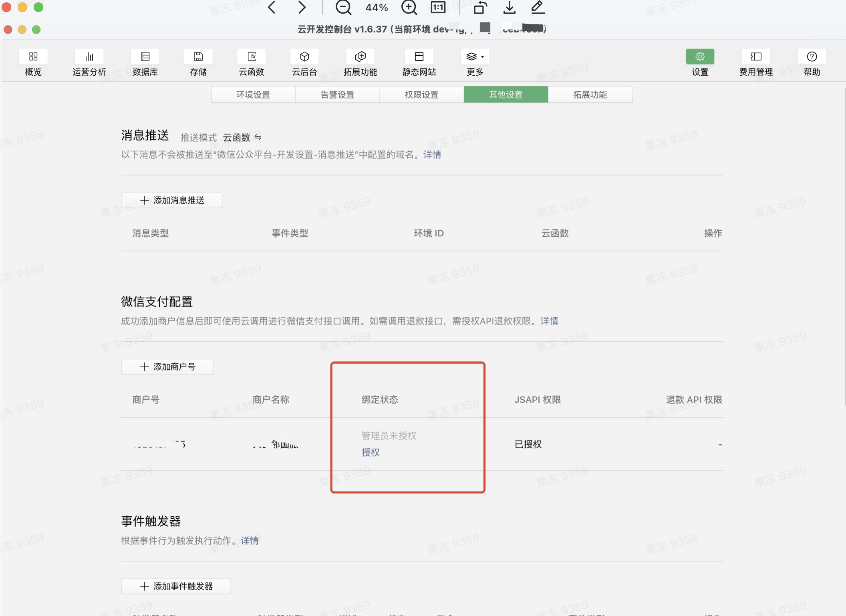Open 运营分析 analytics icon

(89, 57)
